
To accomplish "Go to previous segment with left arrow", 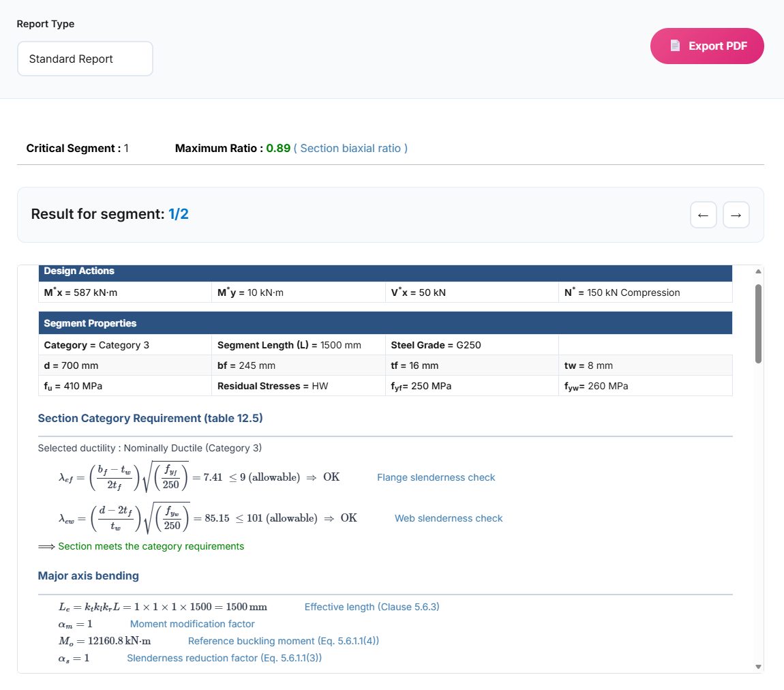I will pyautogui.click(x=703, y=215).
